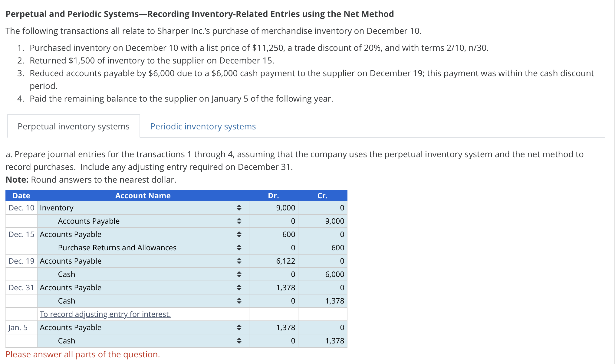
Task: Select the Cr. field showing 600 for Purchase Returns
Action: click(322, 248)
